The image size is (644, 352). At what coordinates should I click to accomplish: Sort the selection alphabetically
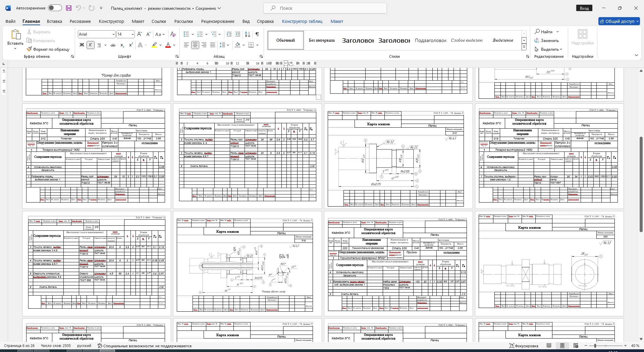(248, 34)
